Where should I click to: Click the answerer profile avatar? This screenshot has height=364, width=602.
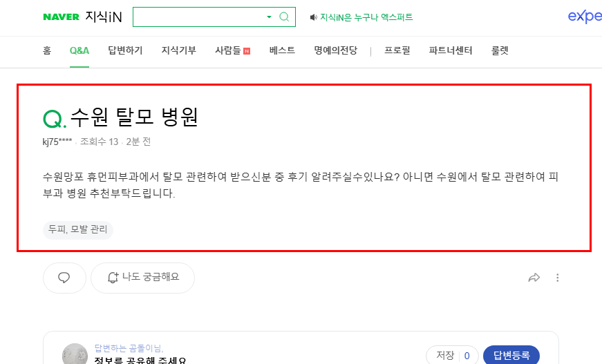(x=75, y=354)
